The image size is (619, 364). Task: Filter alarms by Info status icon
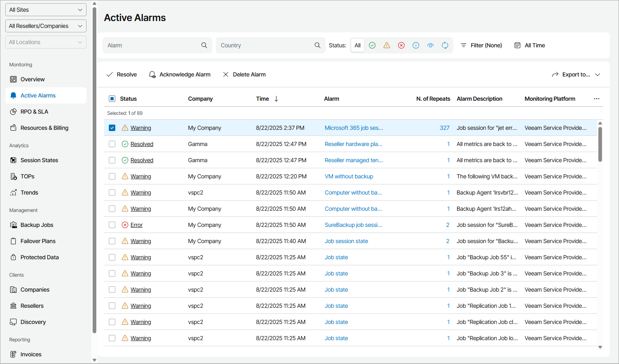pyautogui.click(x=416, y=45)
